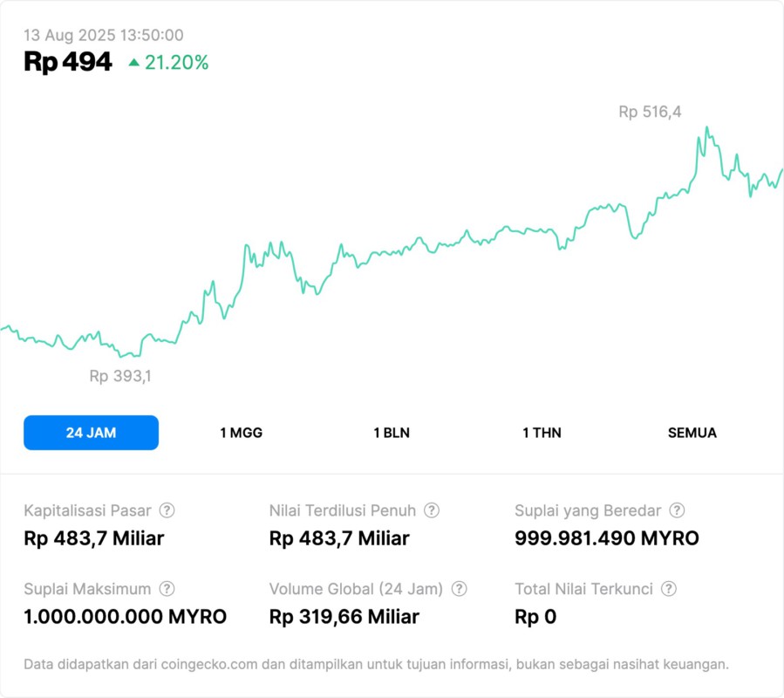Viewport: 784px width, 698px height.
Task: Open the Nilai Terdilusi Penuh info icon
Action: coord(432,510)
